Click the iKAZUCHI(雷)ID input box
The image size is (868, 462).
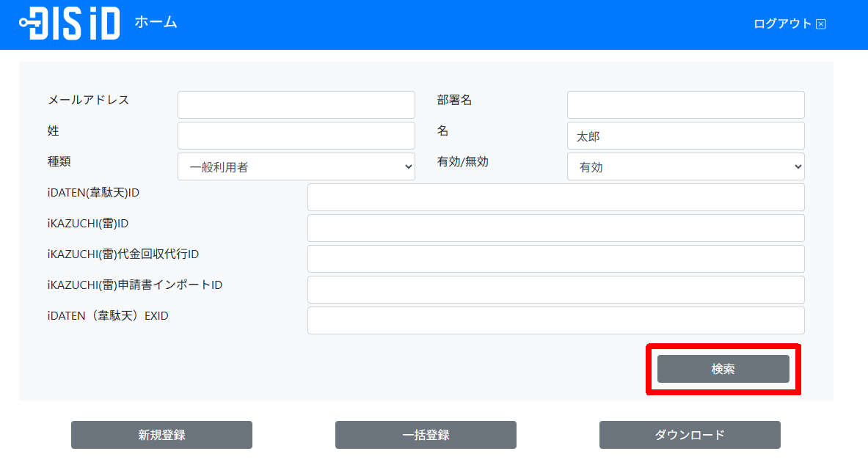(555, 228)
